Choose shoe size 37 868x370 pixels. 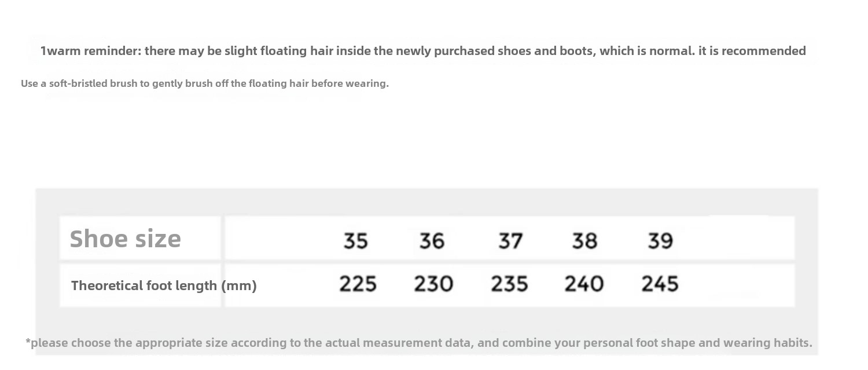point(510,240)
